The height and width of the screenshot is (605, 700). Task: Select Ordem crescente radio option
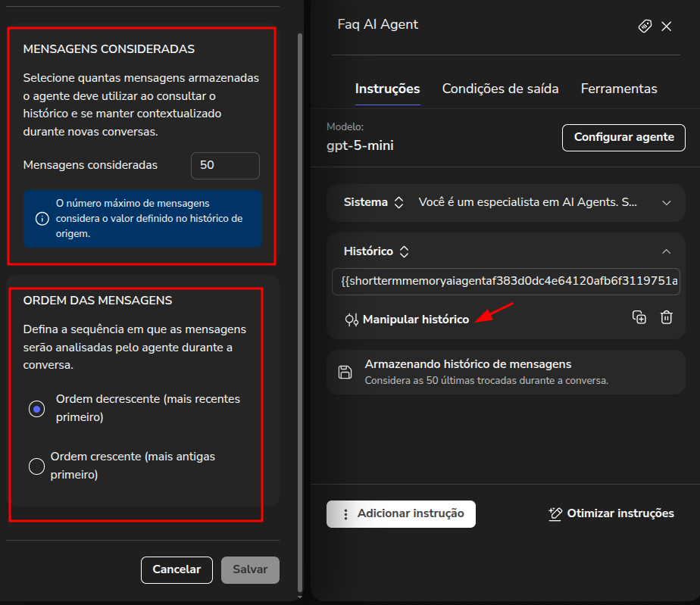click(x=36, y=466)
